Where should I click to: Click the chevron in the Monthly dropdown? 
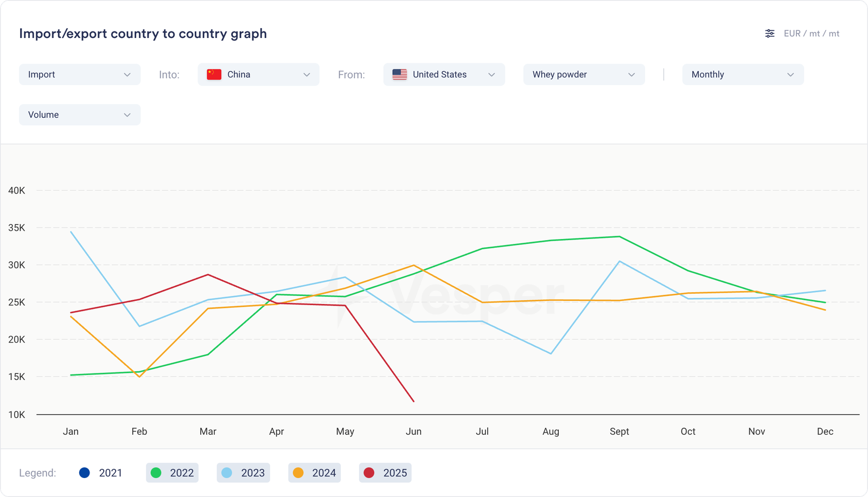(x=790, y=75)
